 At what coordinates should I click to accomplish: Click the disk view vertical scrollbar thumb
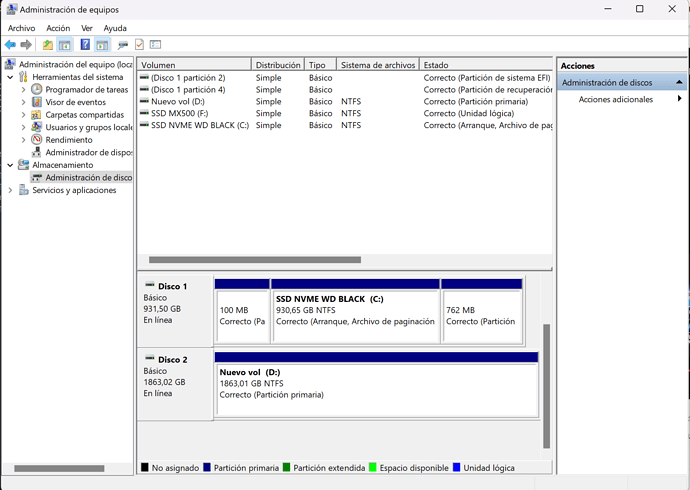click(x=547, y=386)
